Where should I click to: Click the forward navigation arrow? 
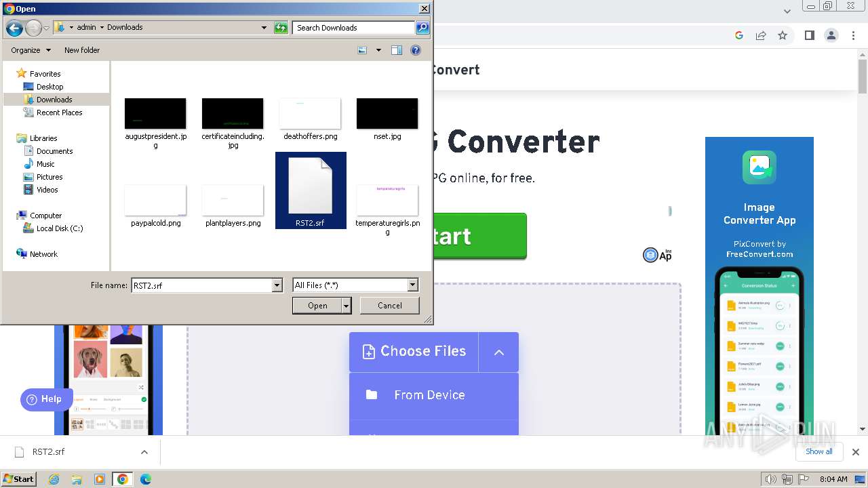[x=33, y=28]
